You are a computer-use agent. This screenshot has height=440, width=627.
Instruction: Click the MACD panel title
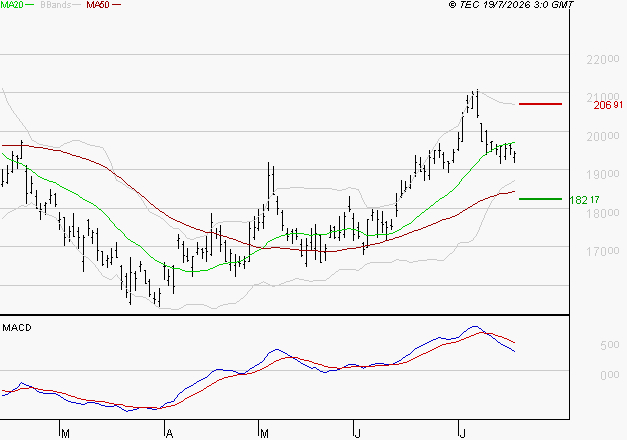(17, 328)
